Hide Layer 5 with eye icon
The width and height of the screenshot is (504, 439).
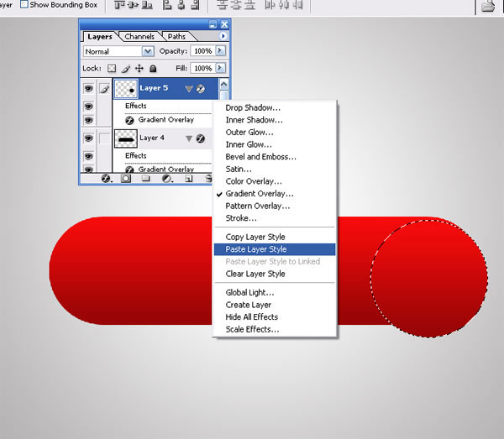pyautogui.click(x=88, y=88)
